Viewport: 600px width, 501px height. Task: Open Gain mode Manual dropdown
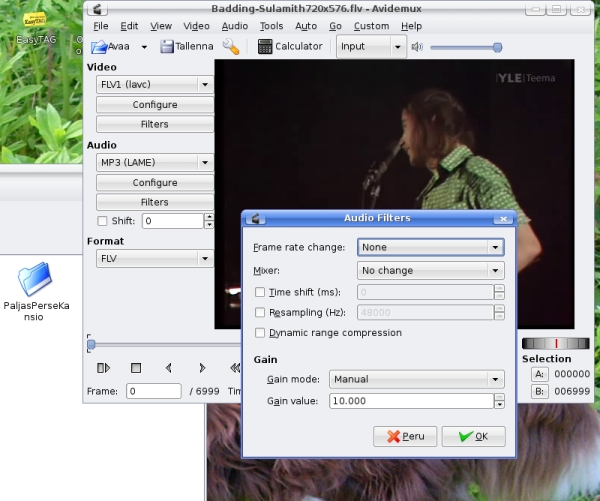pos(417,379)
